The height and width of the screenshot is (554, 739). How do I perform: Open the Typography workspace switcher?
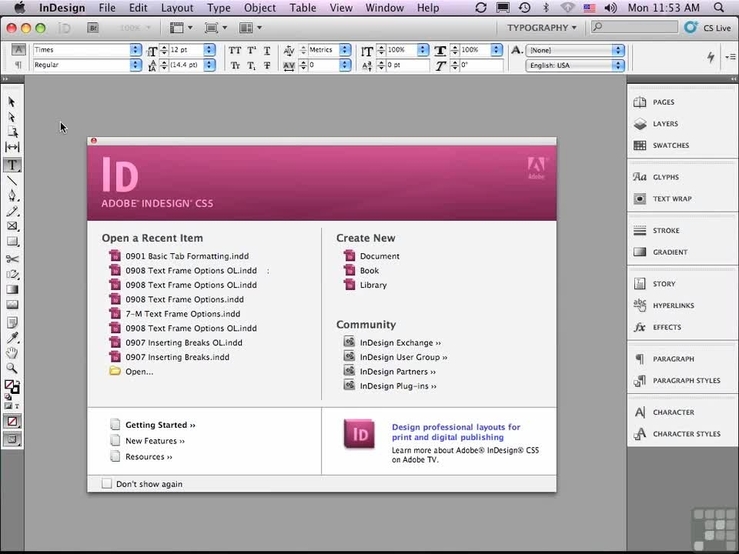tap(542, 28)
